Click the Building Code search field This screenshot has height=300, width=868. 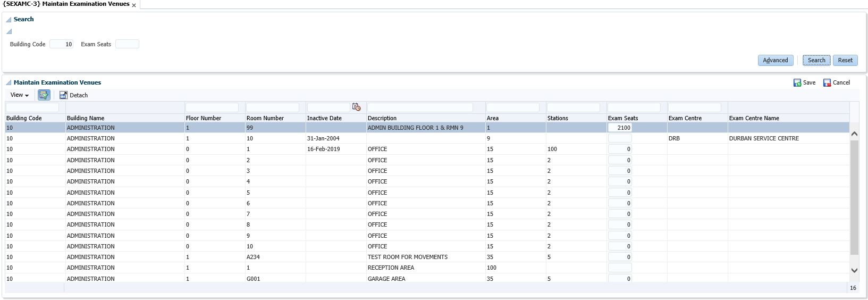click(x=61, y=44)
